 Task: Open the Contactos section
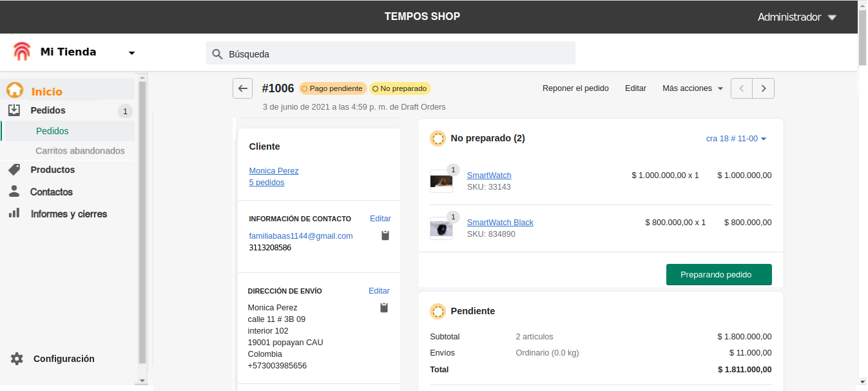tap(51, 192)
